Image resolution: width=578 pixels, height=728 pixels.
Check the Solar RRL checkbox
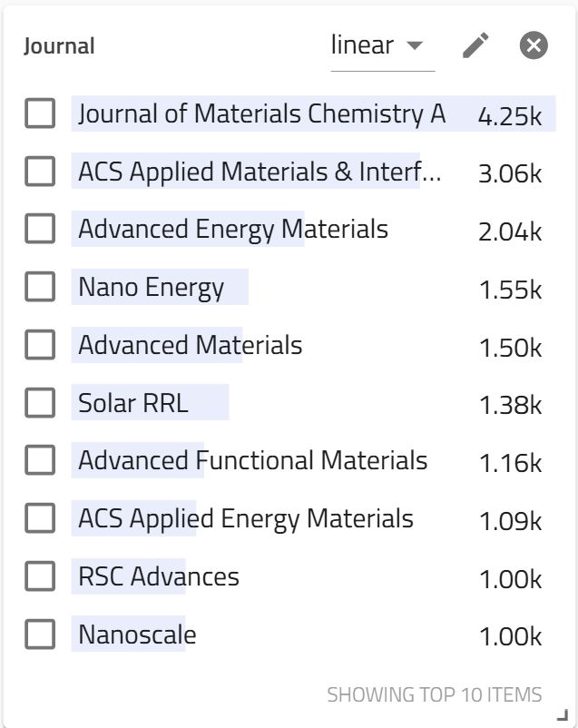(40, 403)
